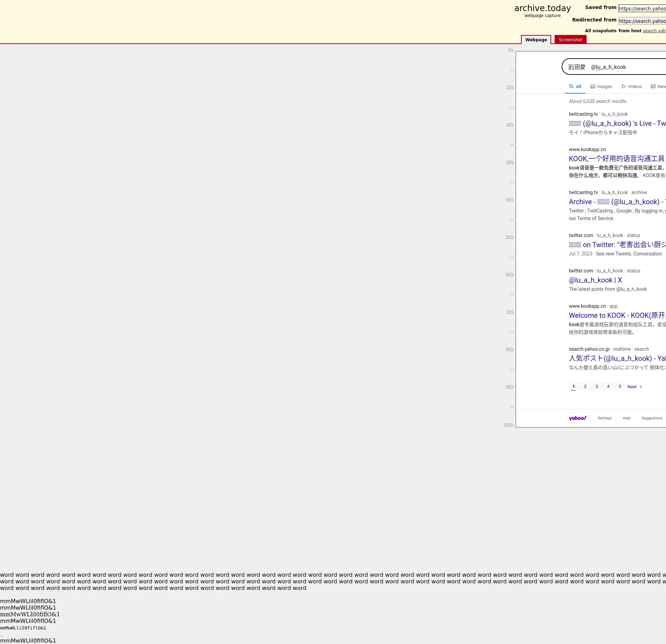Click 'About 6,620 search results' text
The image size is (666, 644).
coord(597,101)
